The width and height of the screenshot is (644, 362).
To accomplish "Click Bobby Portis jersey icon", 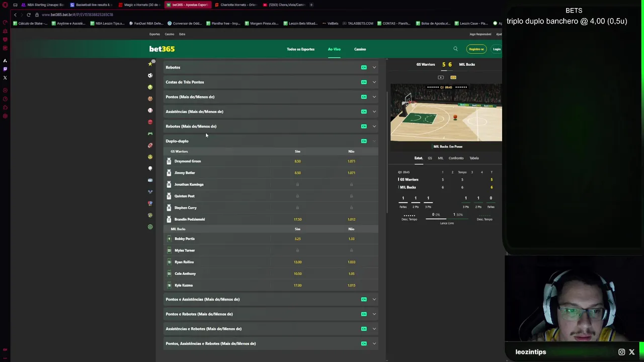I will [169, 238].
